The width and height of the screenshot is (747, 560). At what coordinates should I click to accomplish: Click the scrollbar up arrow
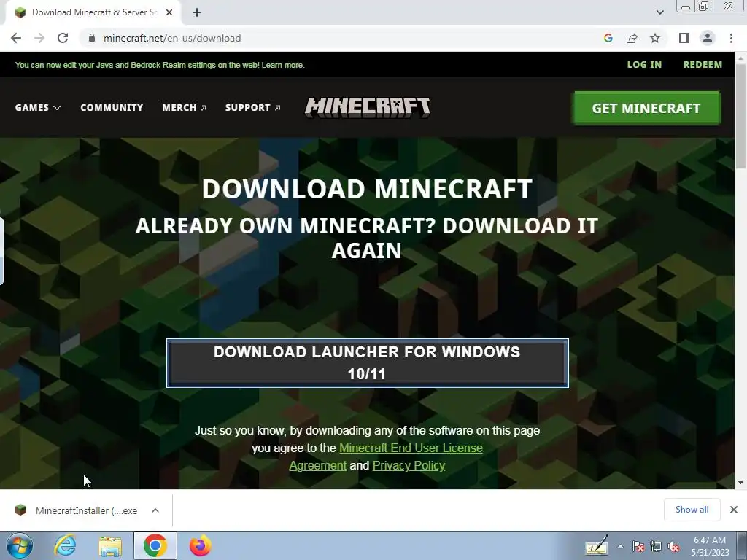point(740,57)
